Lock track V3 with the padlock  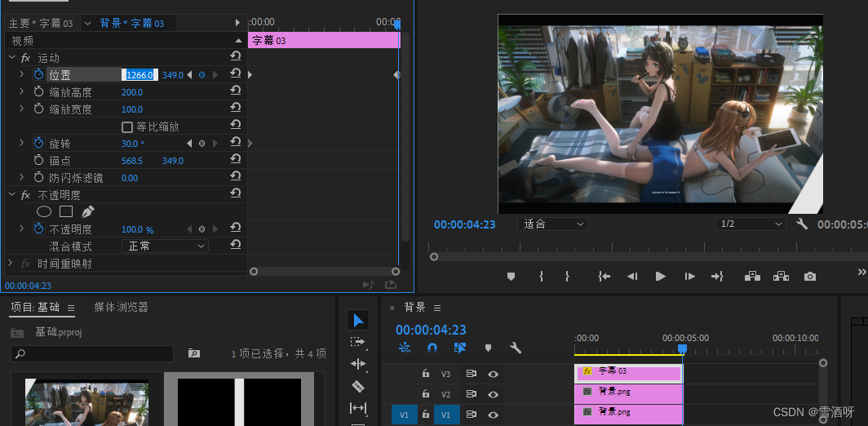coord(425,374)
